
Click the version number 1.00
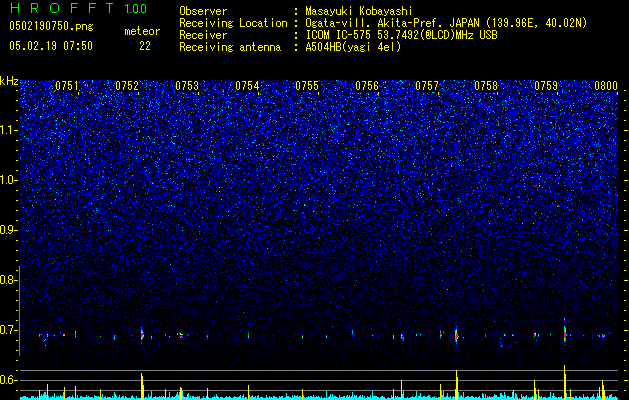coord(136,9)
